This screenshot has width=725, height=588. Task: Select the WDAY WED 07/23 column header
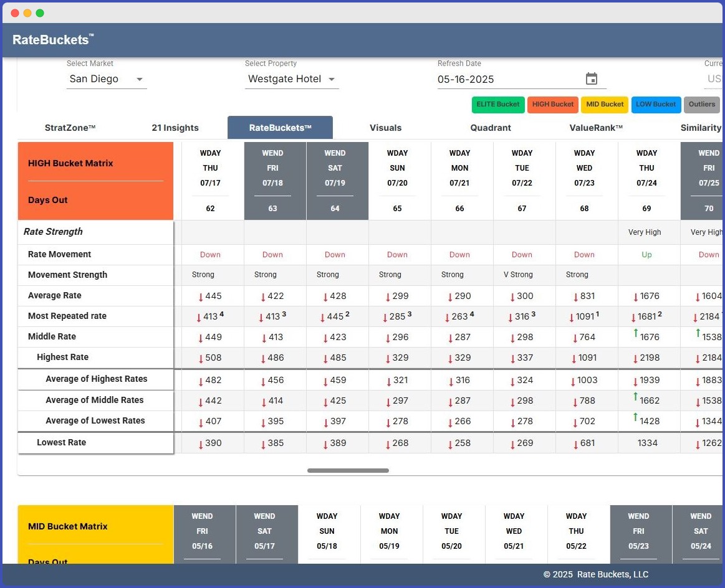tap(587, 181)
